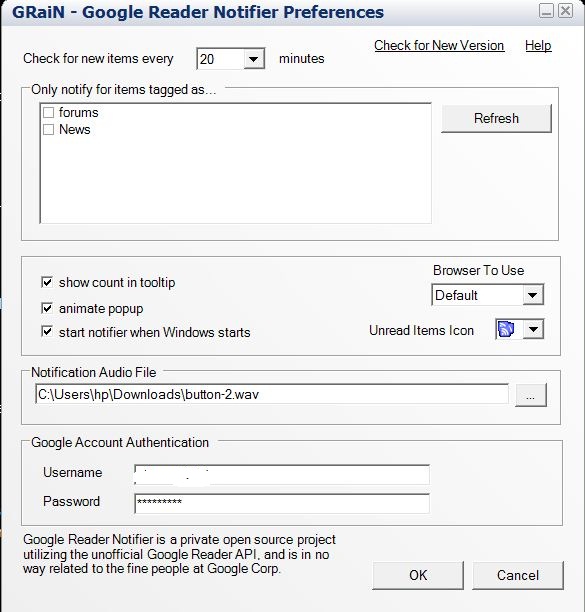The width and height of the screenshot is (585, 612).
Task: Confirm preferences with OK button
Action: 418,575
